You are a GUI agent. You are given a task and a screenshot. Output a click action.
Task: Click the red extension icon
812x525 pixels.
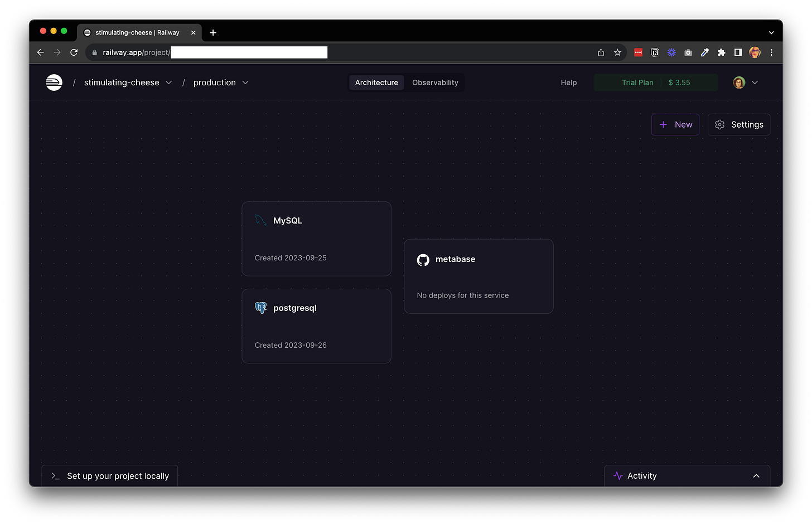click(639, 52)
